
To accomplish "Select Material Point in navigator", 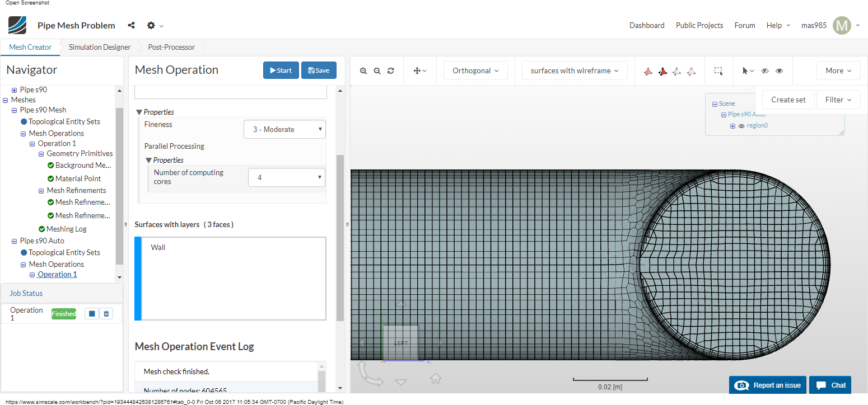I will pos(78,178).
